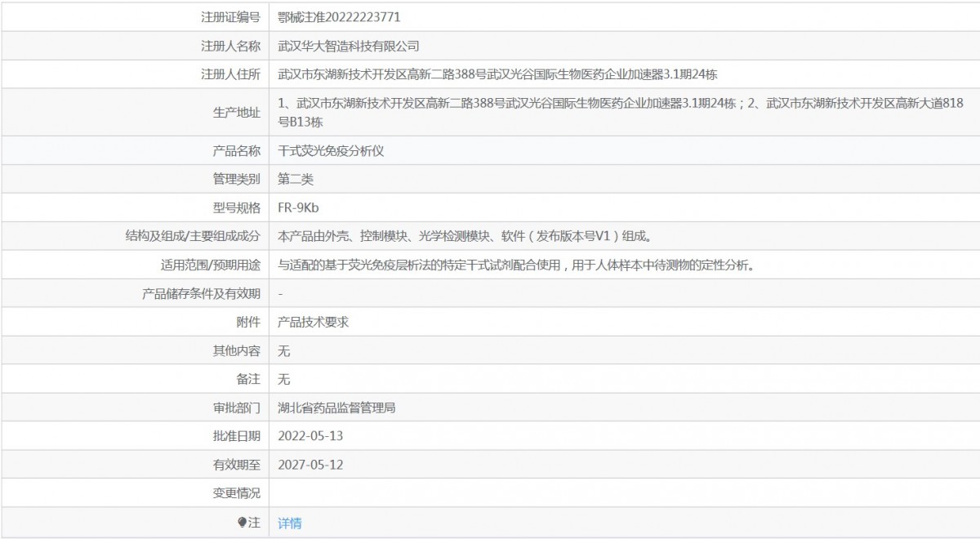Viewport: 980px width, 539px height.
Task: Select approval date 2022-05-13
Action: [x=310, y=436]
